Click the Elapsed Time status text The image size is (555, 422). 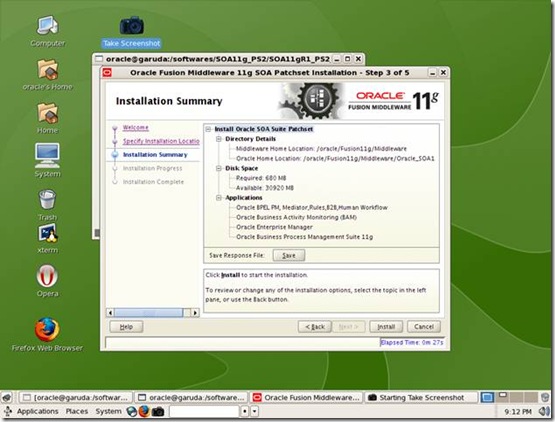point(412,343)
